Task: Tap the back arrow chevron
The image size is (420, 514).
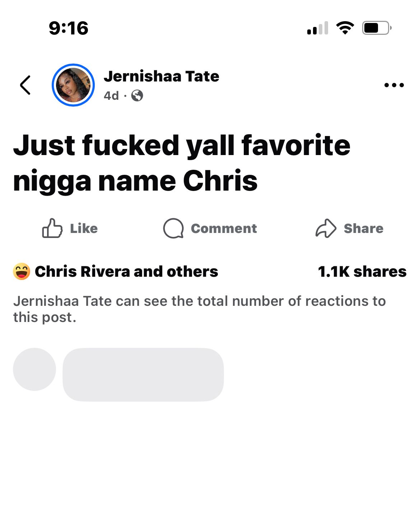Action: 25,85
